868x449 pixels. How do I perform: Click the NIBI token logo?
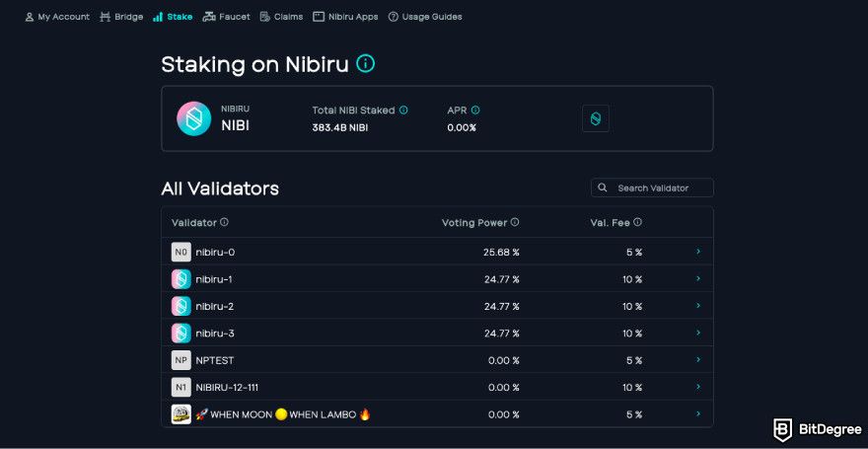[x=193, y=118]
